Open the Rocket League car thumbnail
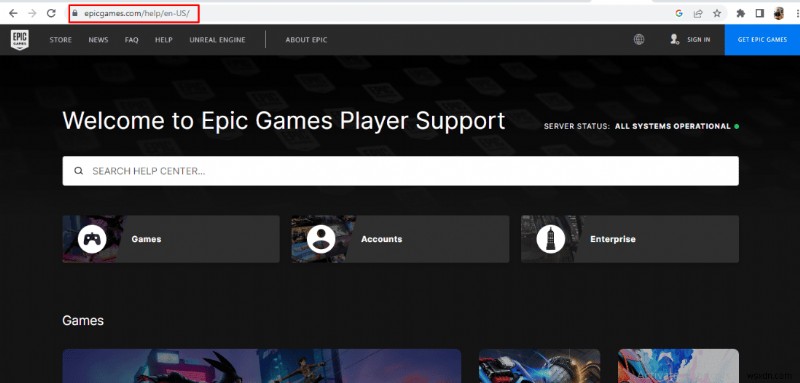The height and width of the screenshot is (383, 800). (539, 366)
